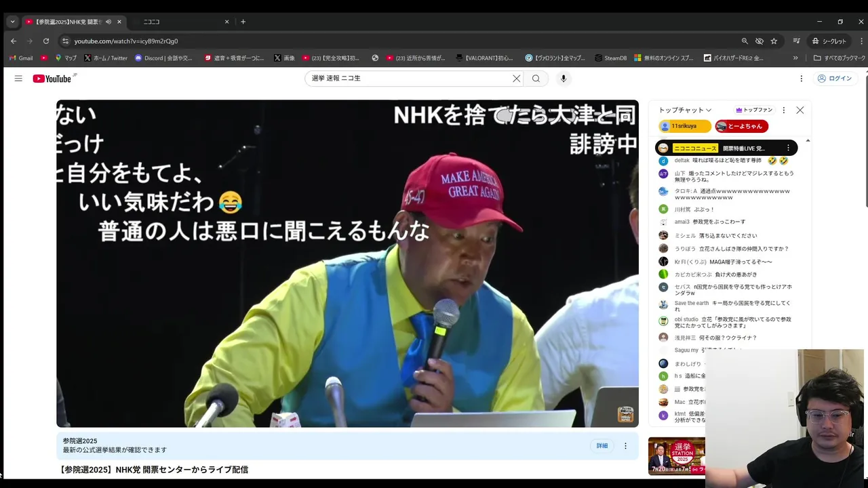Screen dimensions: 868x488
Task: Close the ニコニコ tab
Action: click(x=227, y=22)
